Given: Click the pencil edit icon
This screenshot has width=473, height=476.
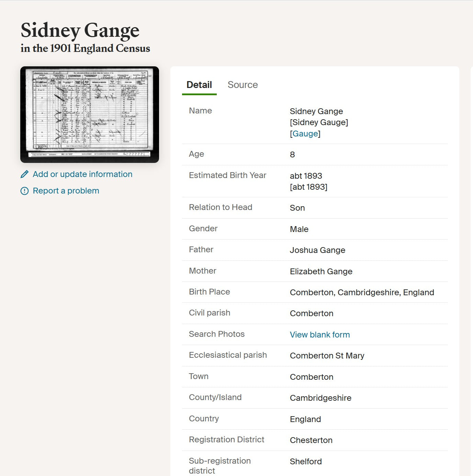Looking at the screenshot, I should [x=24, y=174].
